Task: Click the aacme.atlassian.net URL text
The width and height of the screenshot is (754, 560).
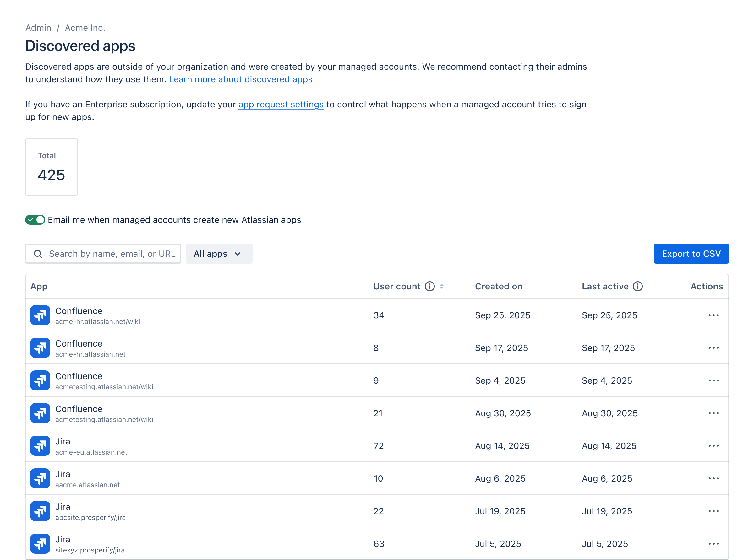Action: [x=88, y=485]
